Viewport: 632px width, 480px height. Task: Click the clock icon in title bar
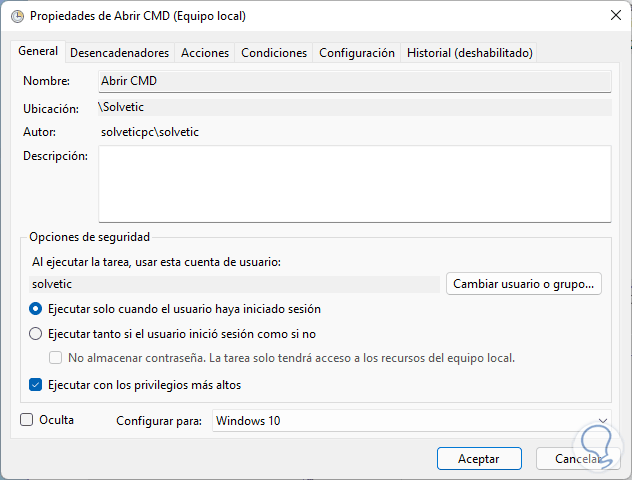[x=17, y=16]
